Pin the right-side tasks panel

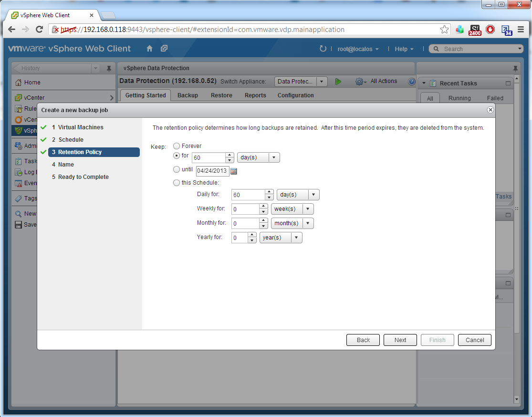(x=515, y=69)
